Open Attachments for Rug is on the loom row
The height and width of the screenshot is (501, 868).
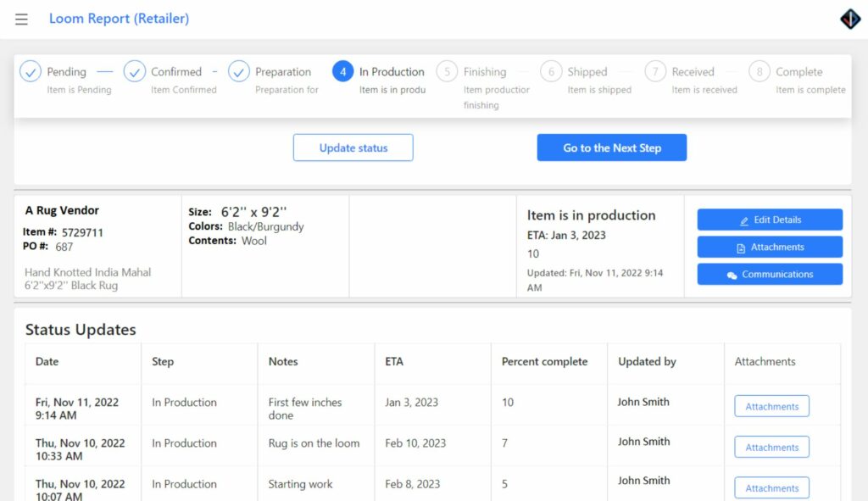tap(771, 448)
